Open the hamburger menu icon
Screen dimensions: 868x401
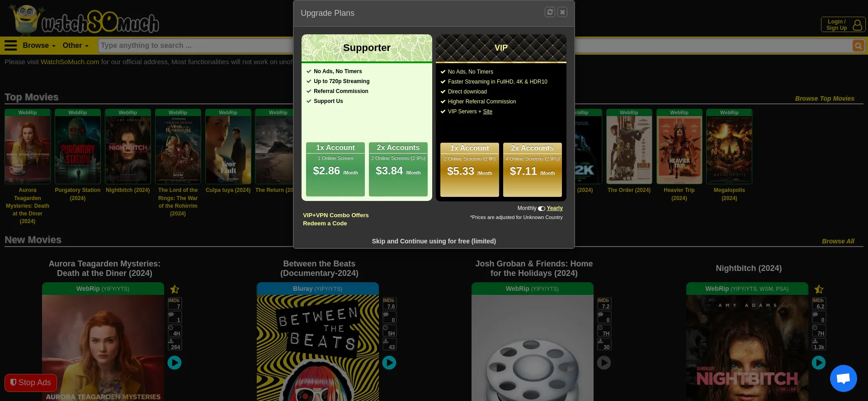click(x=10, y=46)
